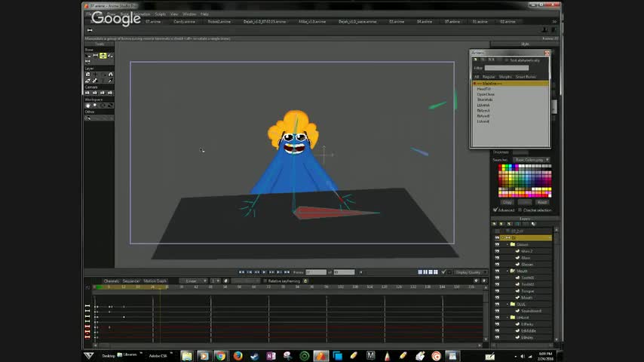Click frame 72 on the timeline ruler
This screenshot has width=644, height=362.
[268, 287]
